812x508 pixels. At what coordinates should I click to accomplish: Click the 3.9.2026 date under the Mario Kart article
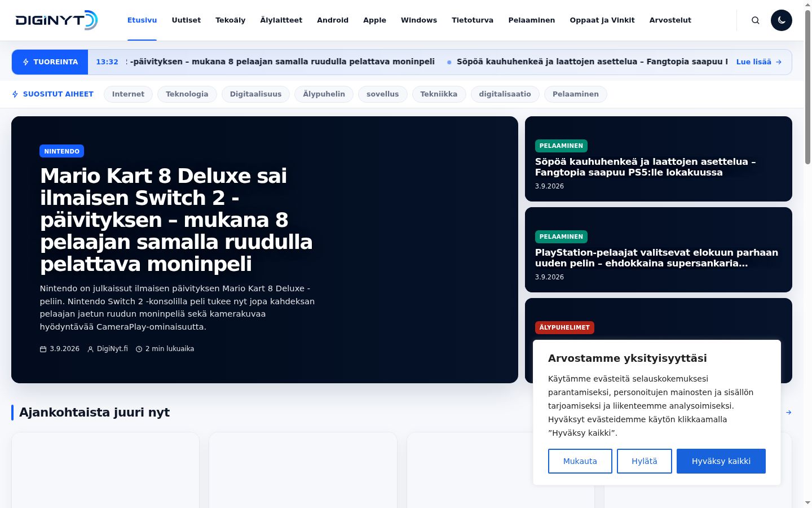[65, 349]
